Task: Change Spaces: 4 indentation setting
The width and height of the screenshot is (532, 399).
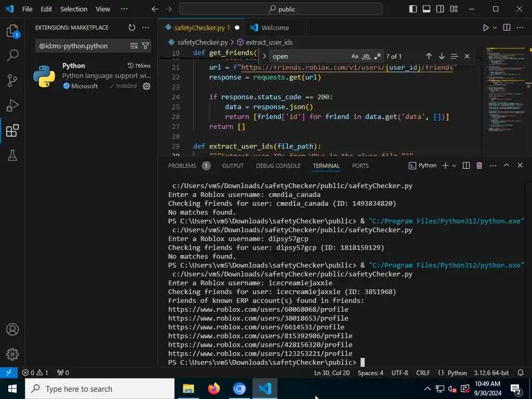Action: tap(370, 373)
